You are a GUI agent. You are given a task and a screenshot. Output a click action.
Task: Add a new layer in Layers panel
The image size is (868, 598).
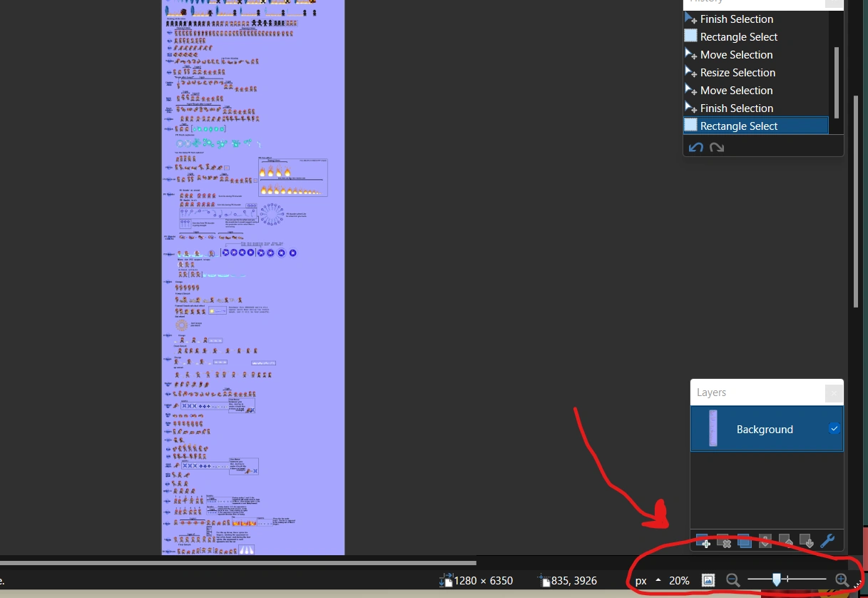[x=703, y=542]
